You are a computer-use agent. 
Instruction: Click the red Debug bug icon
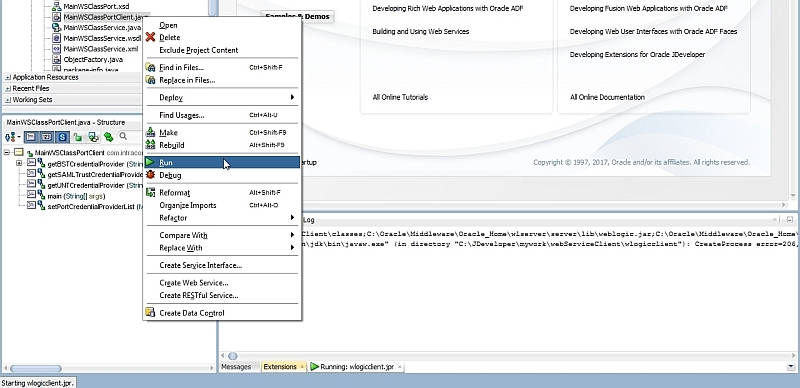pos(150,175)
